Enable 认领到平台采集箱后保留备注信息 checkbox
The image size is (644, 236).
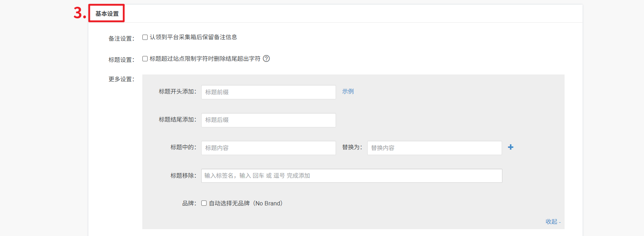coord(145,37)
